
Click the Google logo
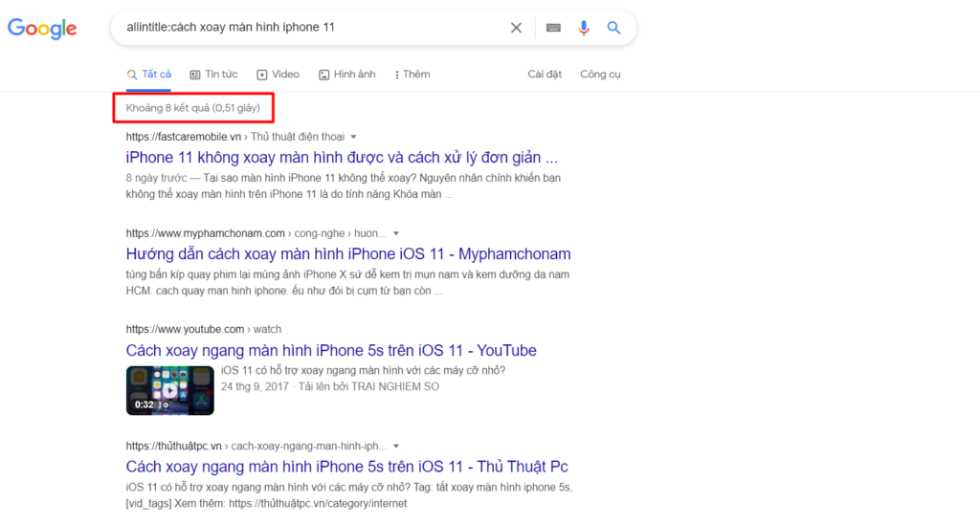(42, 28)
